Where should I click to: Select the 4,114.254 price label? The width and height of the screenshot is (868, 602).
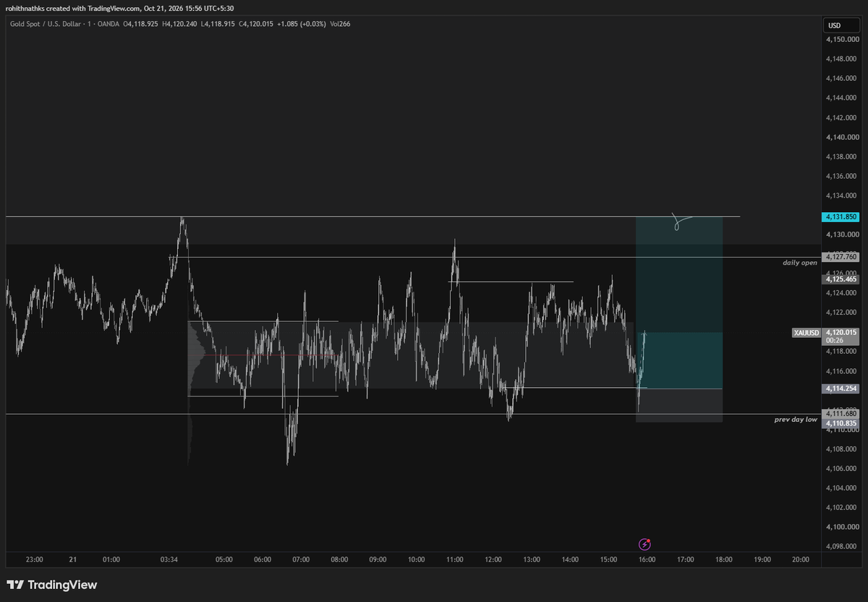pyautogui.click(x=841, y=389)
